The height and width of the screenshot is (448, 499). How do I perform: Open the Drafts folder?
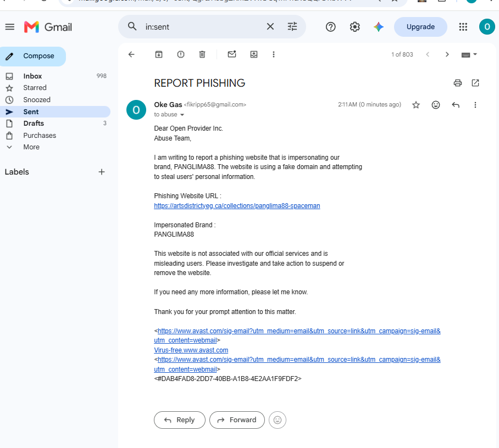point(55,124)
